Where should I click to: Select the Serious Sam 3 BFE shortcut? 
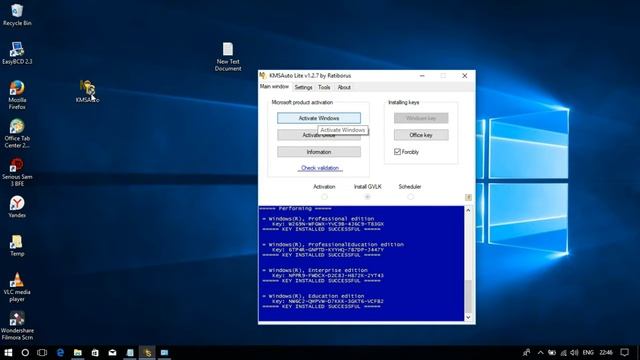[17, 171]
